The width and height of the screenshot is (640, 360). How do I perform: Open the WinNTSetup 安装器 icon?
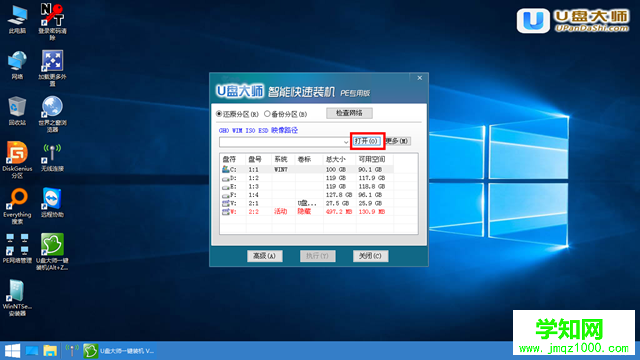point(17,298)
